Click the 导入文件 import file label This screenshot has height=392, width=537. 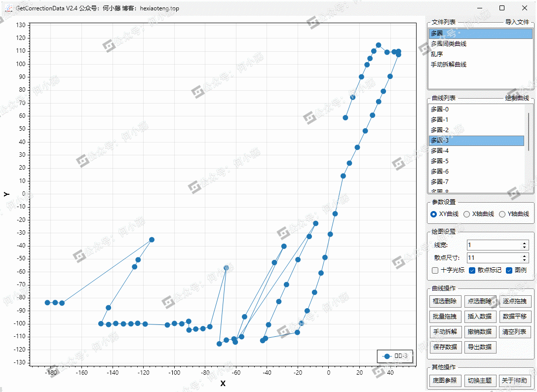pos(517,22)
